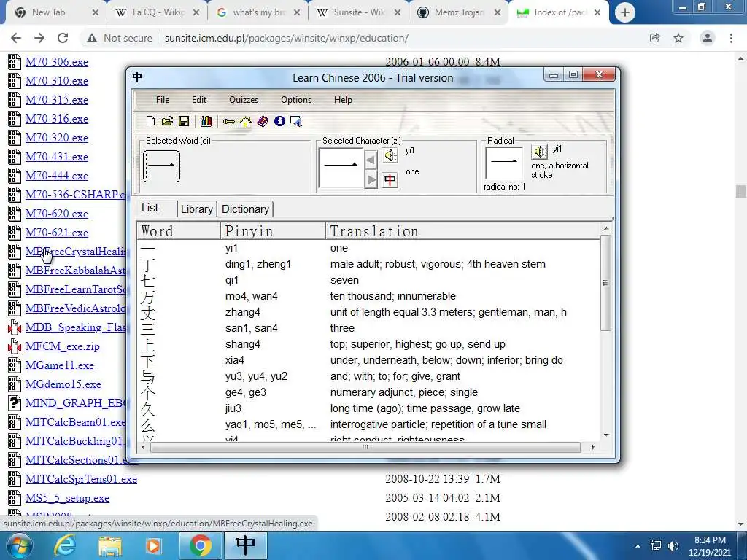The image size is (747, 560).
Task: Select the row with pinyin xia4
Action: pos(368,360)
